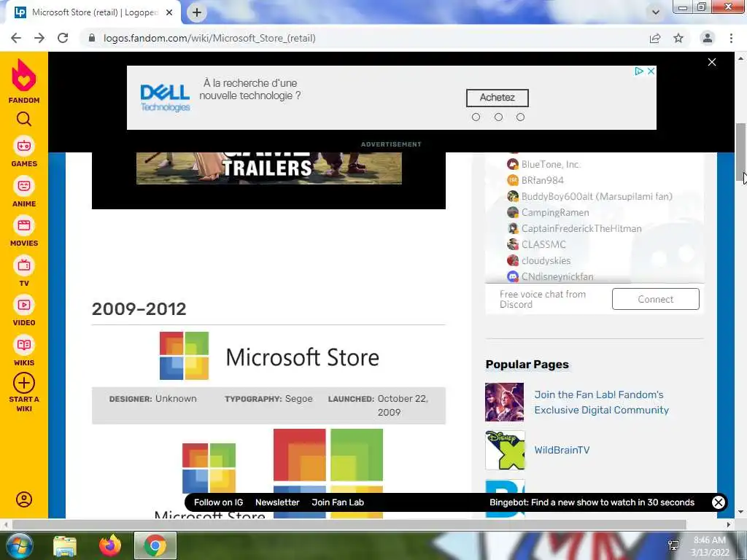Open the AdChoices icon on Dell ad
747x560 pixels.
[x=639, y=71]
